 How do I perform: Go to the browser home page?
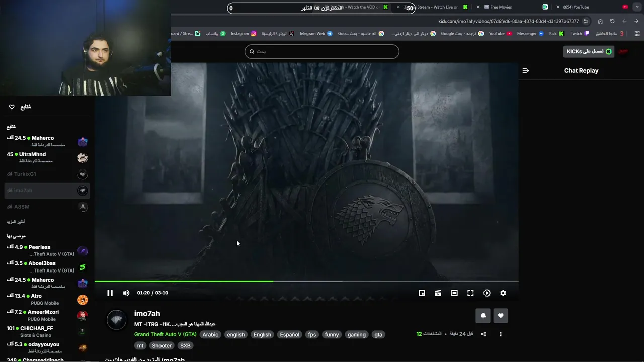tap(600, 21)
